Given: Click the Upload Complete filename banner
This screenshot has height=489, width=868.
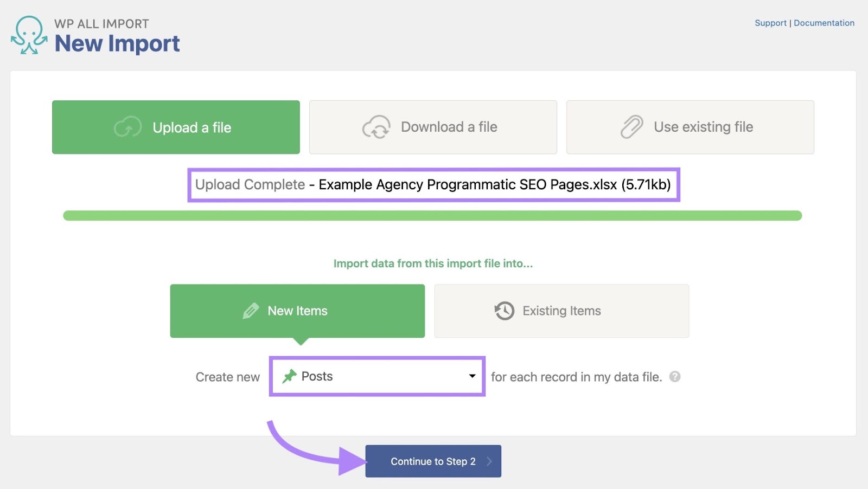Looking at the screenshot, I should (x=433, y=184).
